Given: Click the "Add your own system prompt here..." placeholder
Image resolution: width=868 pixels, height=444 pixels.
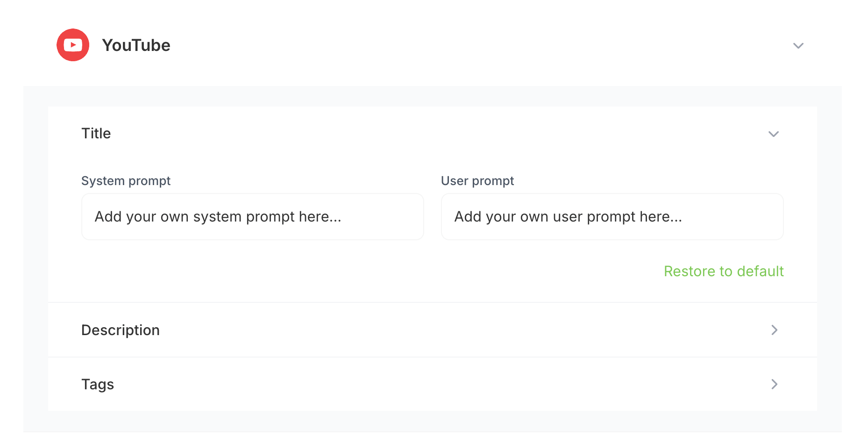Looking at the screenshot, I should 218,217.
